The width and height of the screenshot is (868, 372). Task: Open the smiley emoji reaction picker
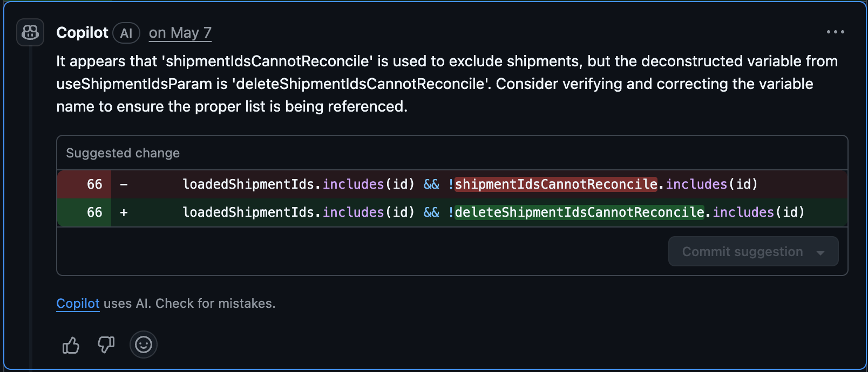point(144,345)
